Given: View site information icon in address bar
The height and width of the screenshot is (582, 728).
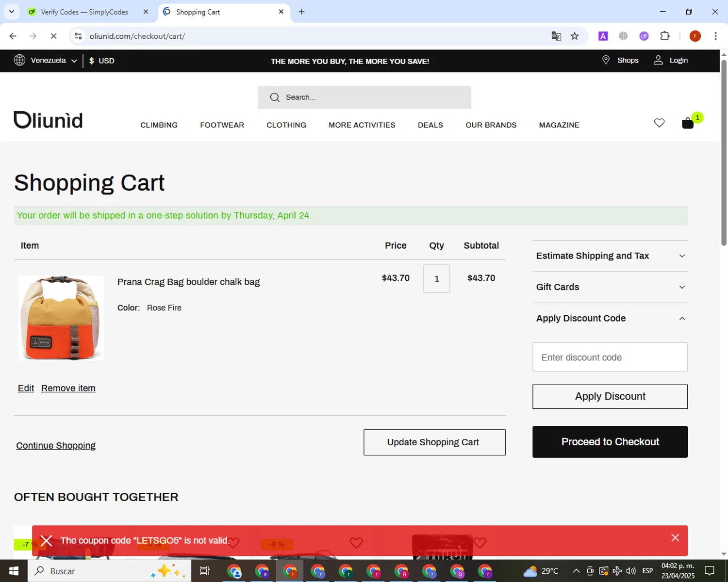Looking at the screenshot, I should point(78,36).
